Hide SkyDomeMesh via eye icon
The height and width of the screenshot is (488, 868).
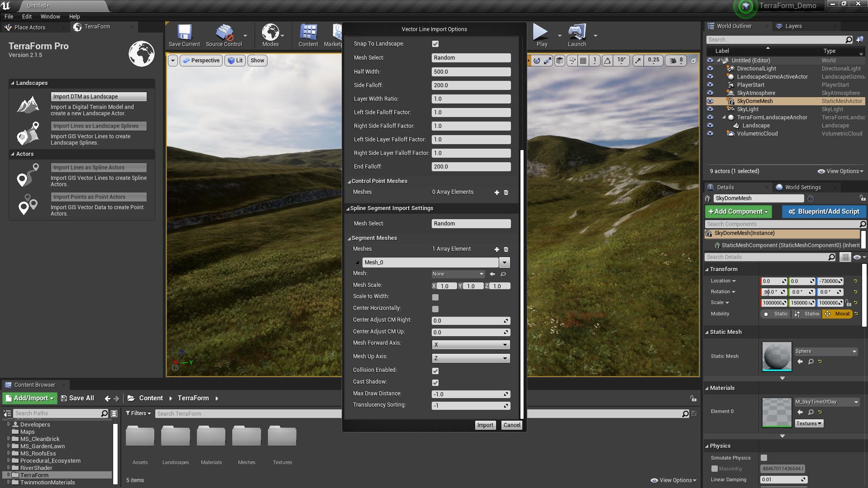pyautogui.click(x=710, y=101)
